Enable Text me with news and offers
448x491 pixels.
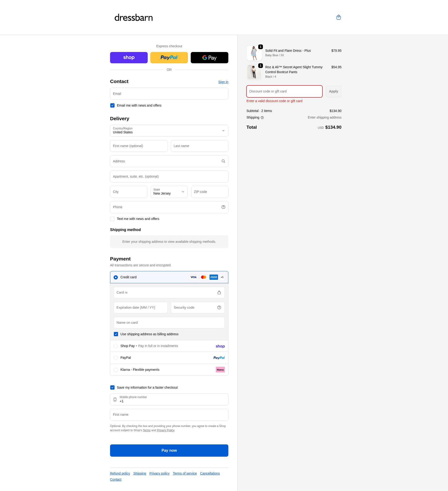[x=112, y=219]
